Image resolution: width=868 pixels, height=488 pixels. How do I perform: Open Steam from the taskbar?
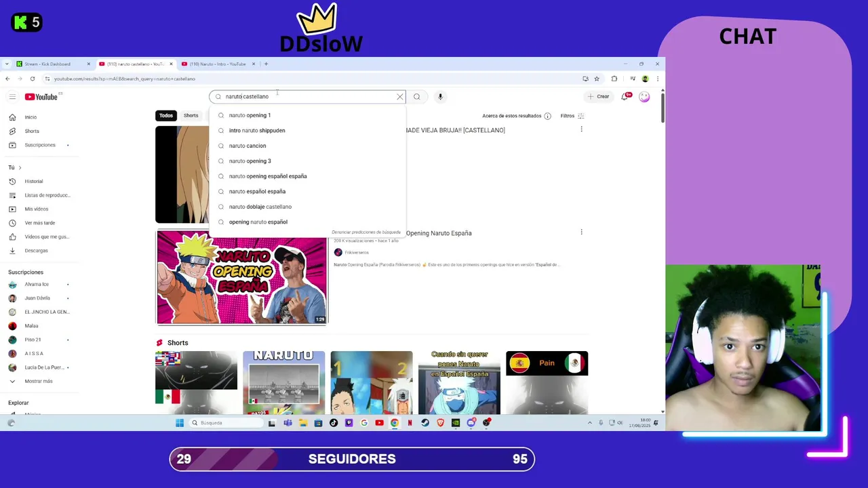(425, 423)
